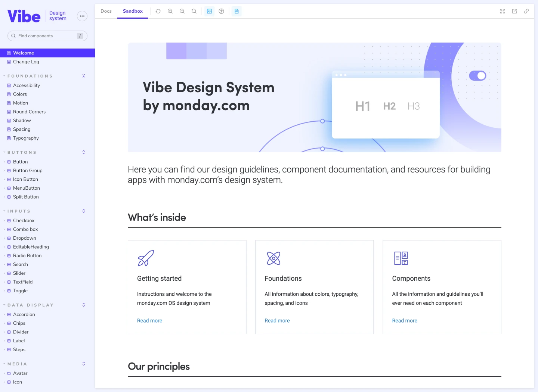Click Read more under Getting started

click(x=149, y=321)
